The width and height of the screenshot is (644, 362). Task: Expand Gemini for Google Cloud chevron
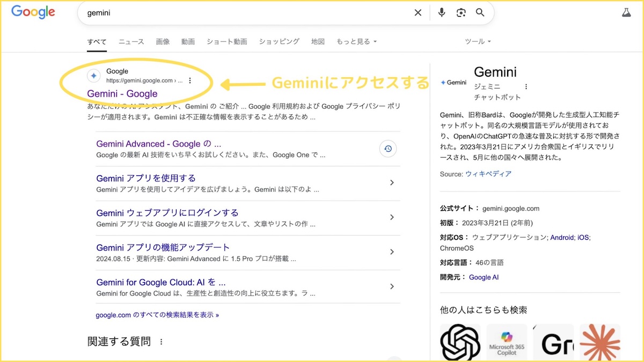(392, 286)
